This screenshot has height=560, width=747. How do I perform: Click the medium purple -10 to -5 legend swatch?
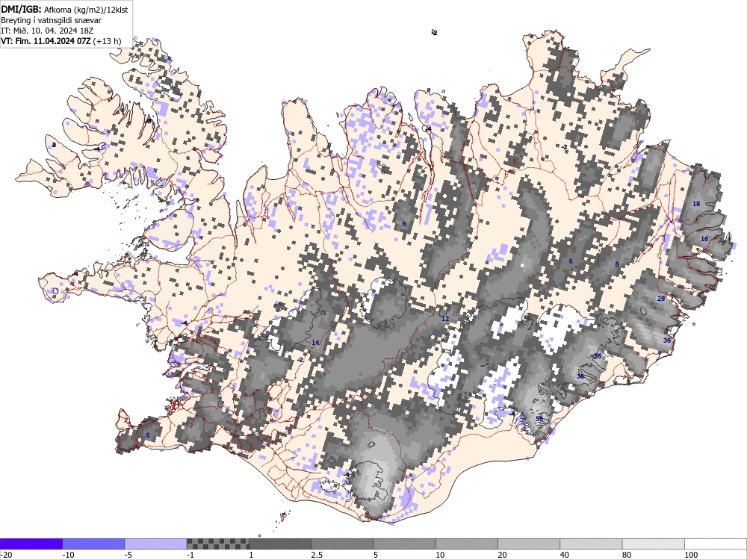pyautogui.click(x=93, y=544)
